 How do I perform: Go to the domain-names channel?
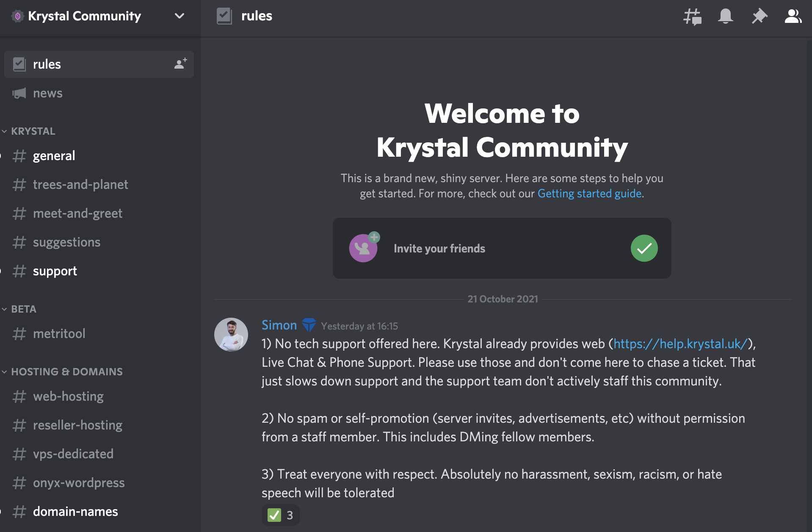(x=99, y=512)
